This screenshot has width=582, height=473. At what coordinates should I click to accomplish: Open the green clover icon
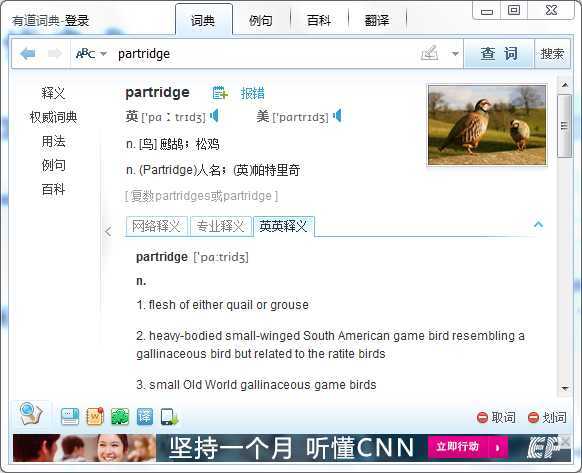click(120, 417)
